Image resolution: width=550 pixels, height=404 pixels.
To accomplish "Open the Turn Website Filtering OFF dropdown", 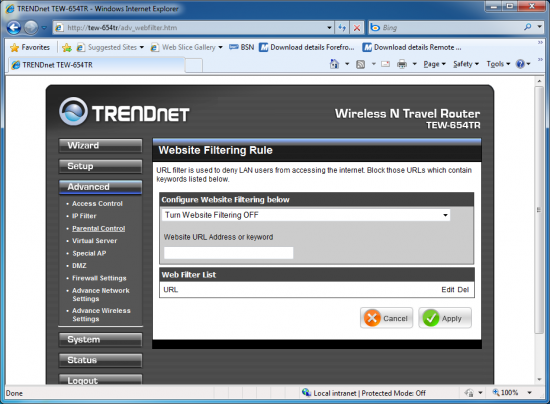I will tap(306, 215).
